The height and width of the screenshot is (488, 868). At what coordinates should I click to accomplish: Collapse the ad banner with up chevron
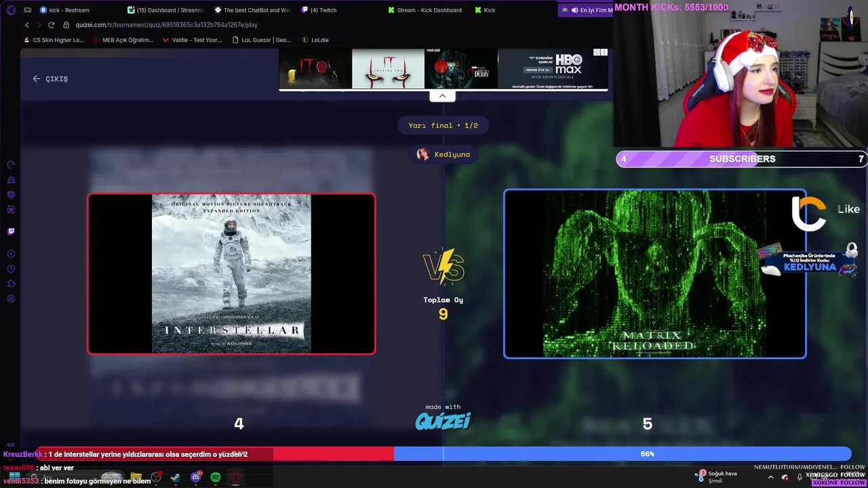[x=442, y=96]
